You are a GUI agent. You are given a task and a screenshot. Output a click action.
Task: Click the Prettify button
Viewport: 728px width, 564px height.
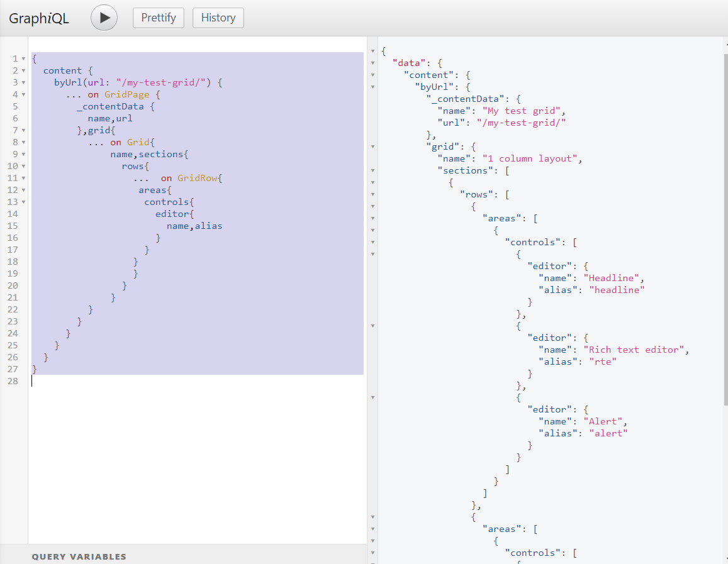[x=158, y=18]
